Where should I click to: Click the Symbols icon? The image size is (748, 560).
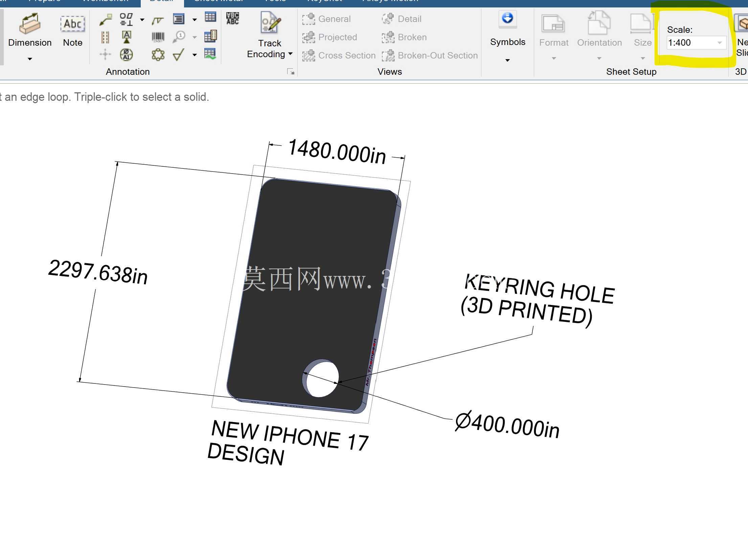[507, 19]
